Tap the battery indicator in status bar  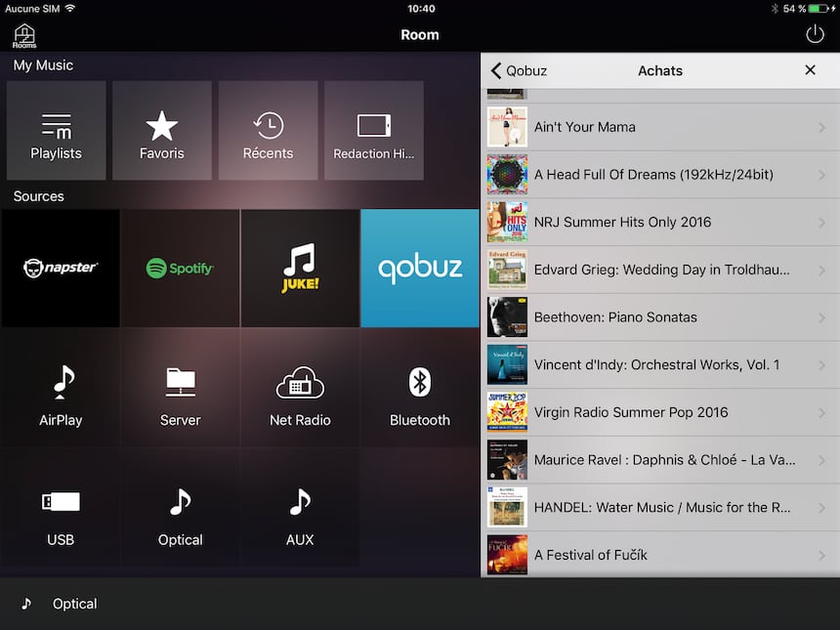820,9
